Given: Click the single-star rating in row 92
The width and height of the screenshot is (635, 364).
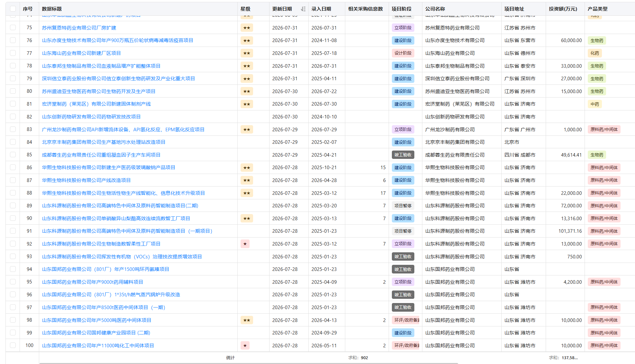Looking at the screenshot, I should tap(245, 244).
